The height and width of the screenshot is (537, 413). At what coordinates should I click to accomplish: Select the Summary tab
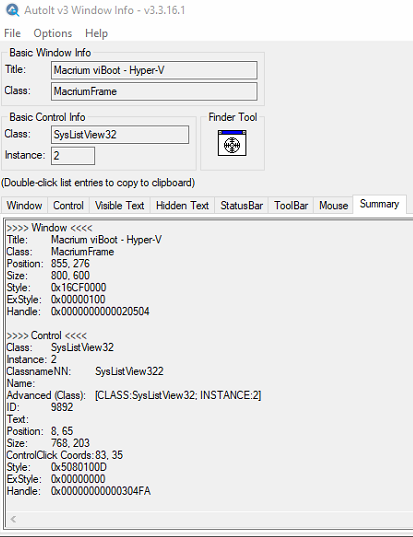379,204
